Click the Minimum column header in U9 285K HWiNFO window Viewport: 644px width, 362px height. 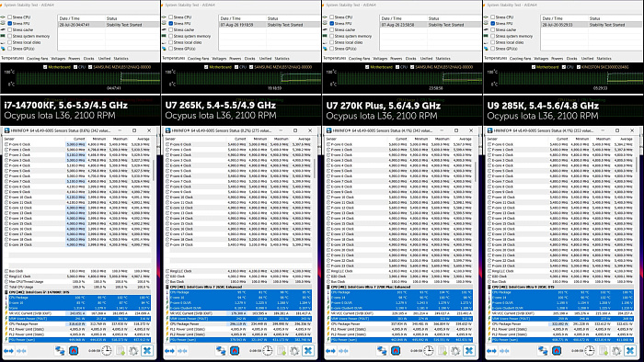point(582,139)
